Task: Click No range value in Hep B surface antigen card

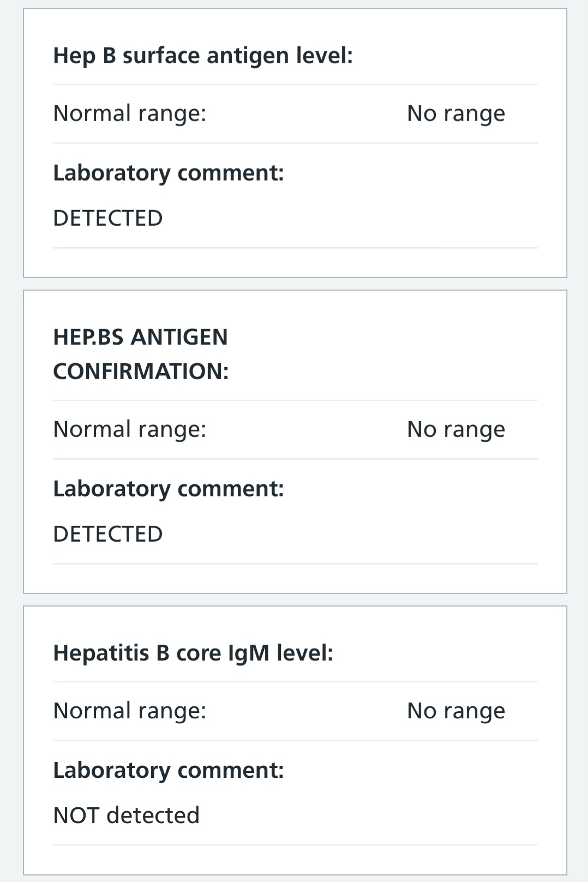Action: (456, 113)
